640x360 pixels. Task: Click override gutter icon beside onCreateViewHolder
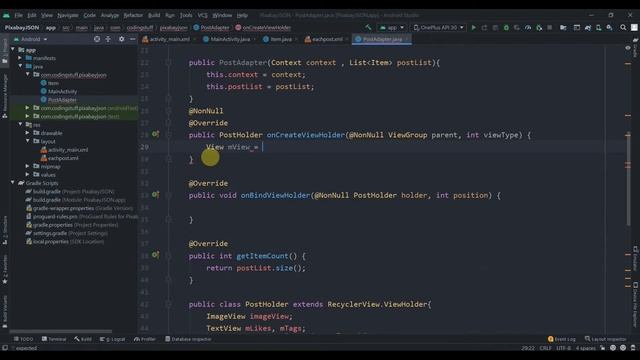pyautogui.click(x=156, y=134)
